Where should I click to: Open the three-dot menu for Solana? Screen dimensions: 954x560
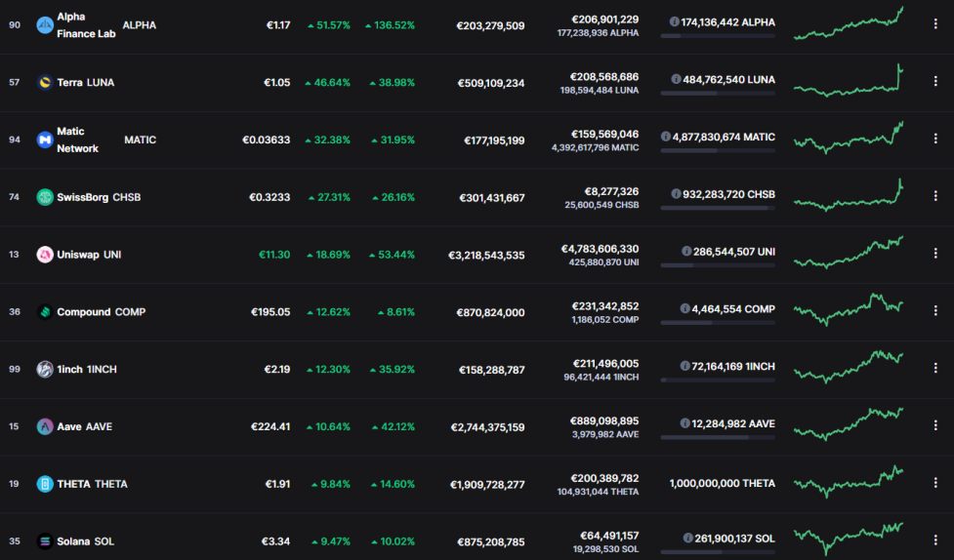(935, 540)
